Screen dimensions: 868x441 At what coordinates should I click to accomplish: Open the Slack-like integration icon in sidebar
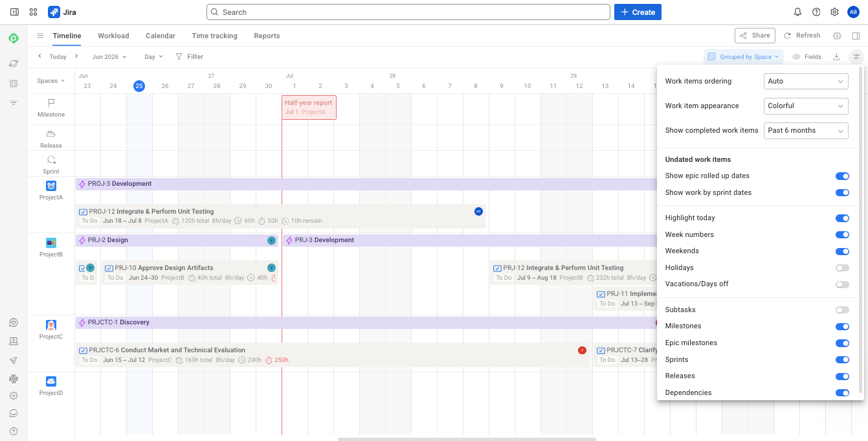14,379
